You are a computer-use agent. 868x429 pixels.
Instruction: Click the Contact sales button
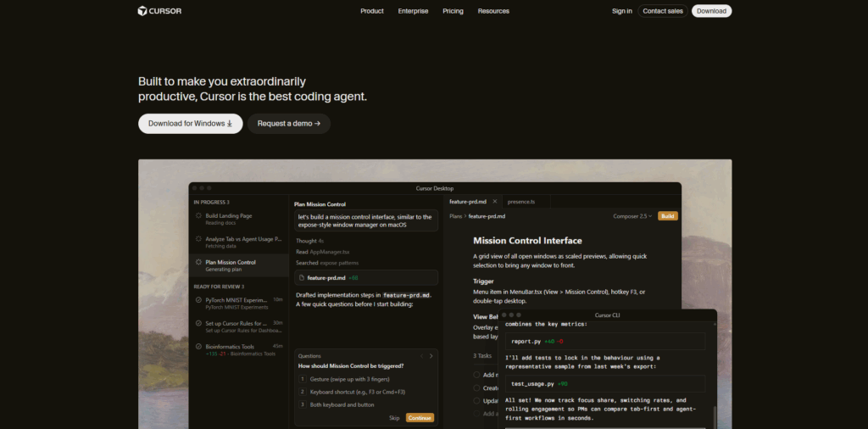(x=663, y=11)
